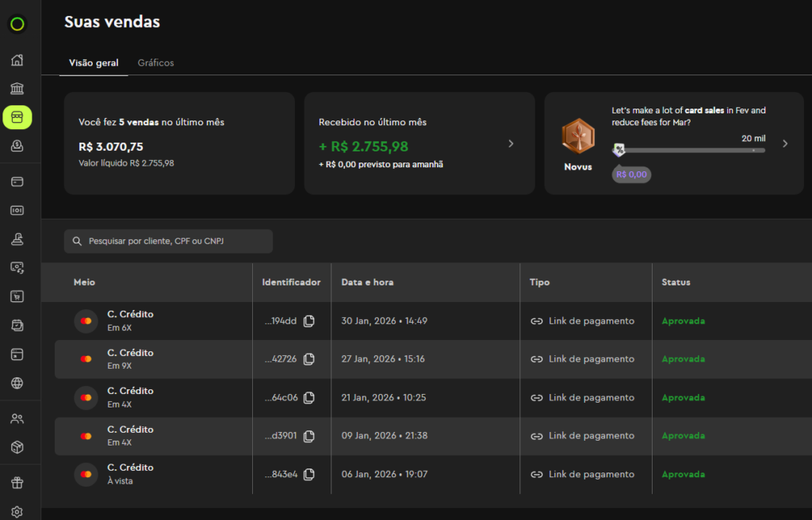Expand the Recebido no último mês card arrow
This screenshot has width=812, height=520.
point(511,143)
